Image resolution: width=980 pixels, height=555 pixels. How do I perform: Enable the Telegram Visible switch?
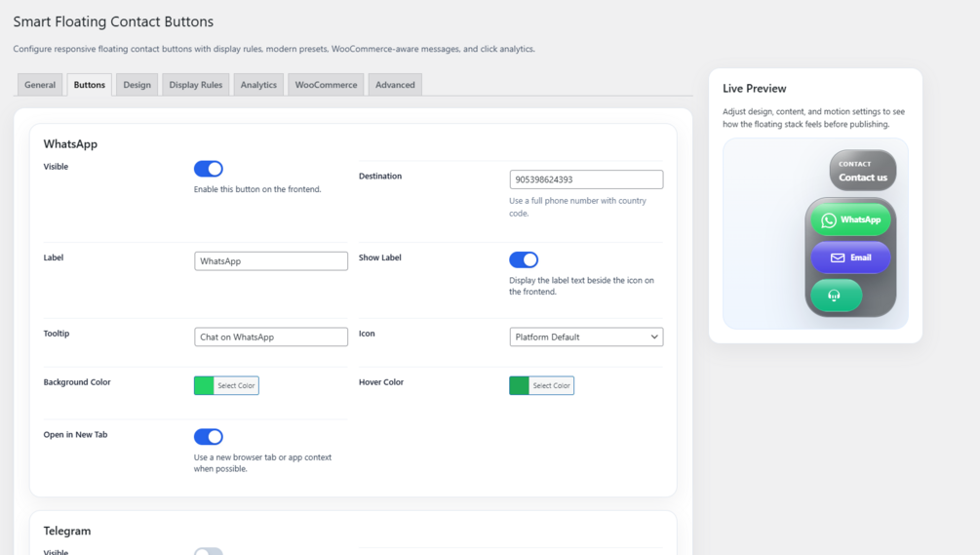tap(208, 551)
